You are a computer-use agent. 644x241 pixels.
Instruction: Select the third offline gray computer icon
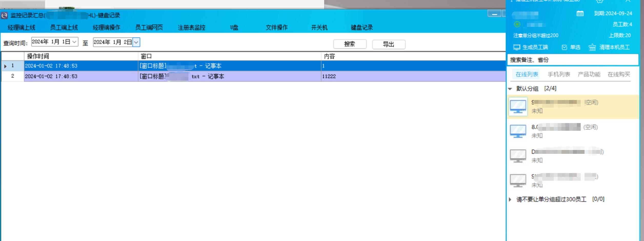518,156
